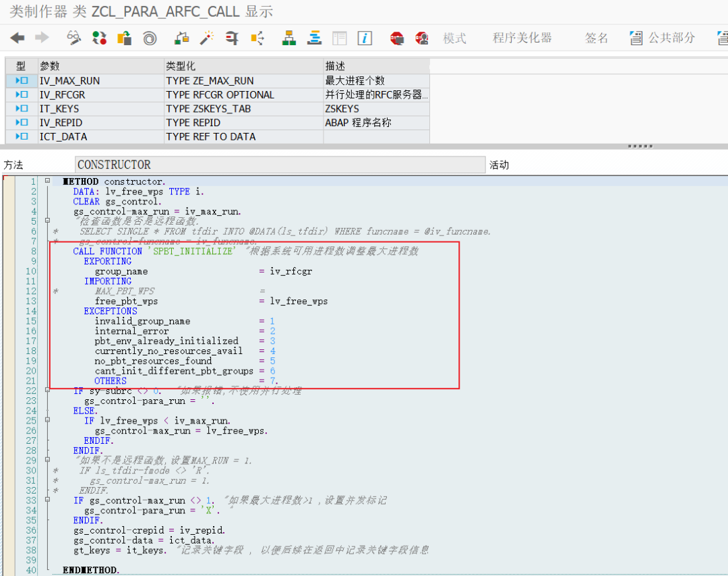Click the lv_free_wps variable on line 13
Screen dimensions: 728x576
click(299, 301)
